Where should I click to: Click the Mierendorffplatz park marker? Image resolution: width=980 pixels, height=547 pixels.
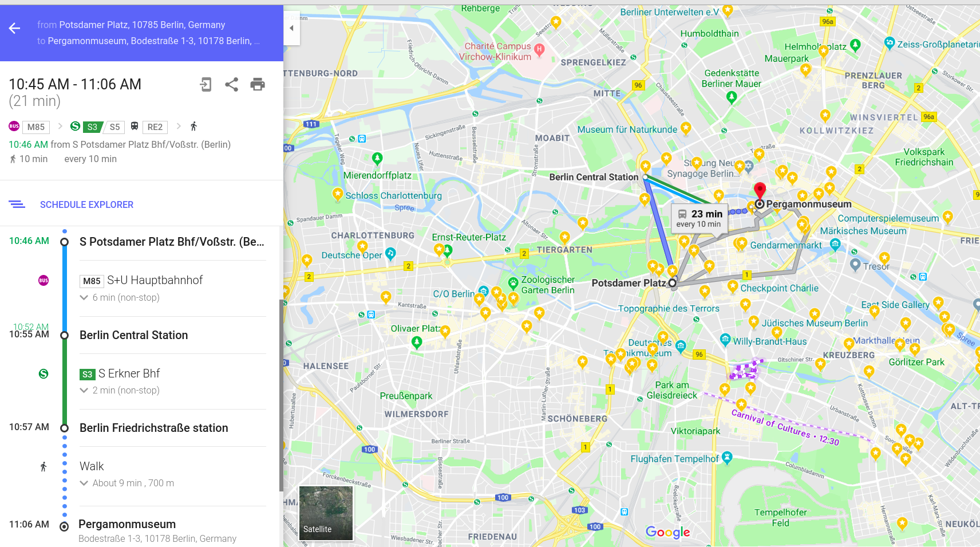point(377,158)
